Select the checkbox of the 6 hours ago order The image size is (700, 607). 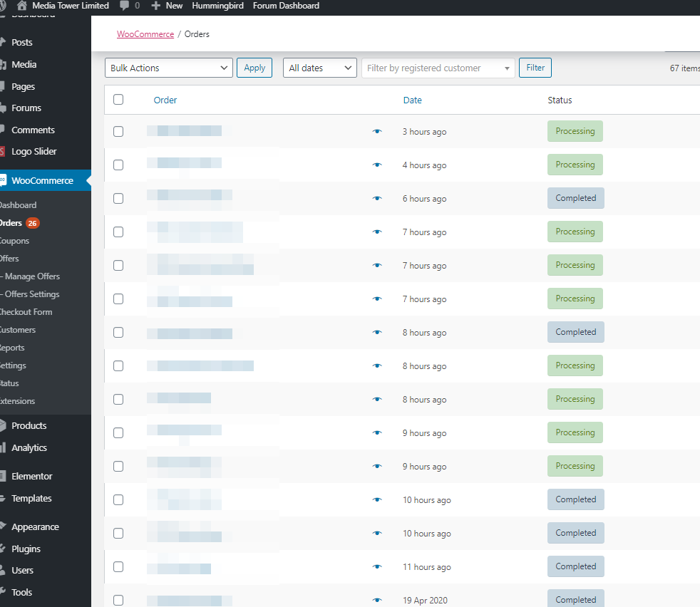[118, 199]
